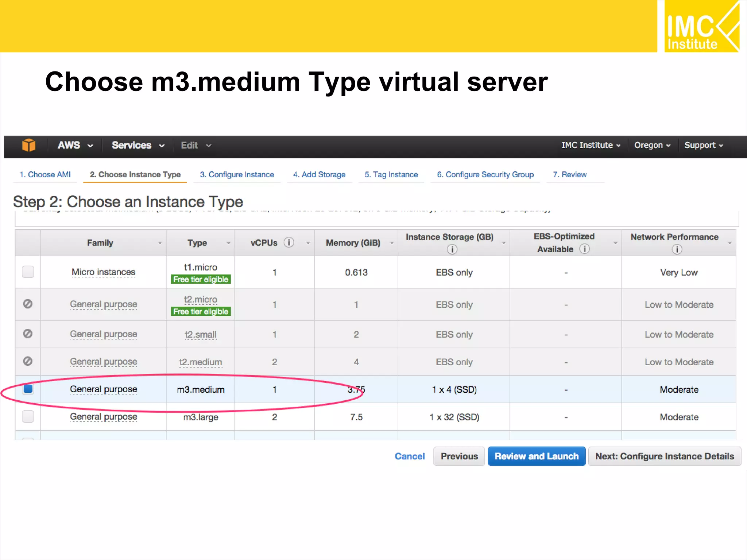Go to 7. Review step
Screen dimensions: 747x560
(569, 175)
